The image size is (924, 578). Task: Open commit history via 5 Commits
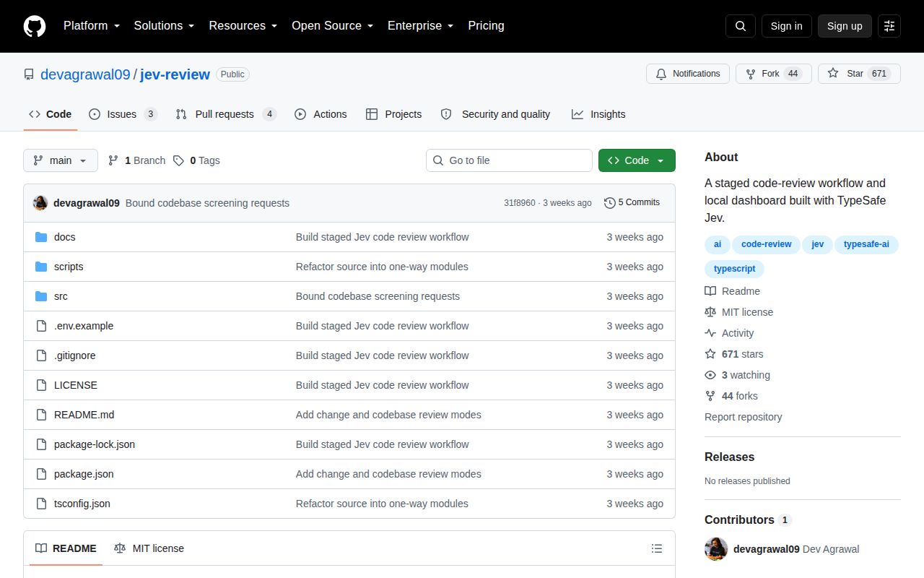coord(632,202)
